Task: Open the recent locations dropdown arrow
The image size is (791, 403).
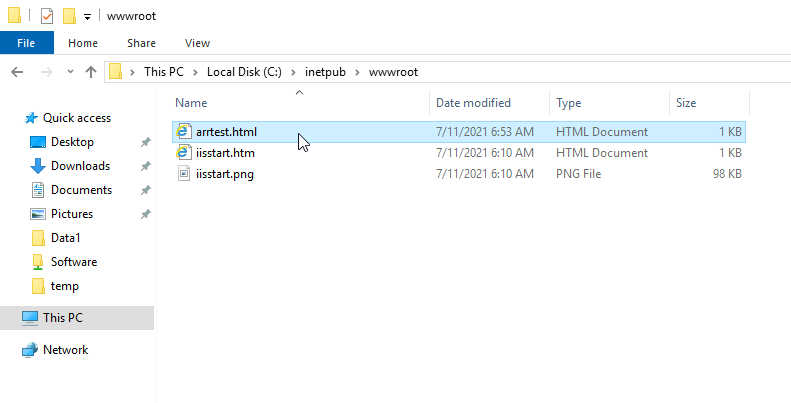Action: pos(71,72)
